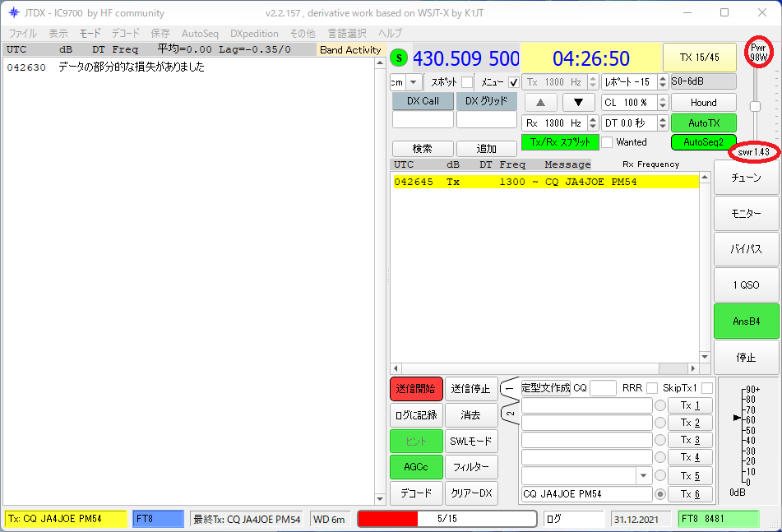
Task: Click the モニター button
Action: pyautogui.click(x=746, y=214)
